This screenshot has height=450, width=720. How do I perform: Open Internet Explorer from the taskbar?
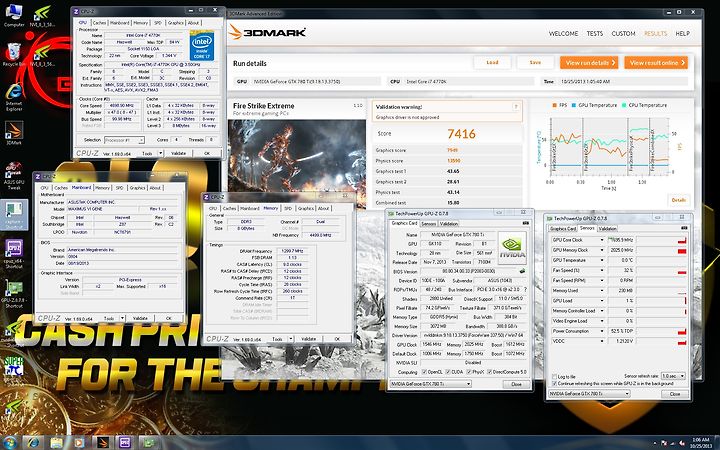(34, 443)
